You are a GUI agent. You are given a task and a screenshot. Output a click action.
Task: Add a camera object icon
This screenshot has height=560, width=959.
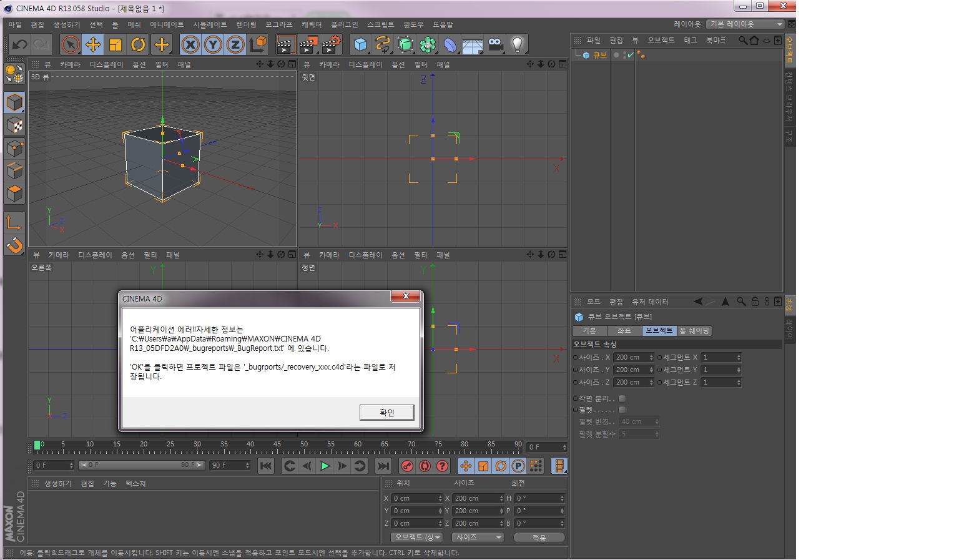(495, 44)
